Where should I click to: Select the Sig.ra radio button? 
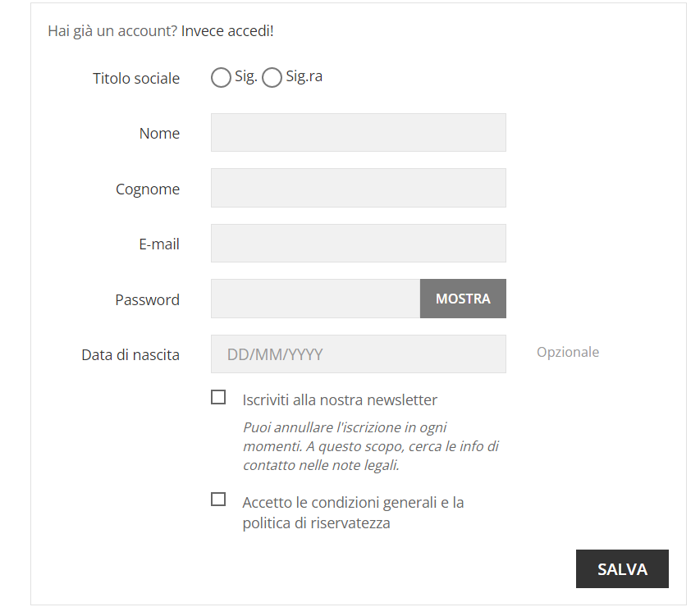point(272,78)
